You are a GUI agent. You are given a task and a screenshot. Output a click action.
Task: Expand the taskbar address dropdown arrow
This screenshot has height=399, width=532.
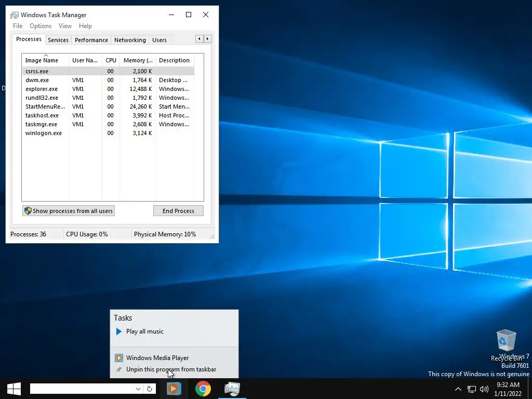(x=138, y=389)
